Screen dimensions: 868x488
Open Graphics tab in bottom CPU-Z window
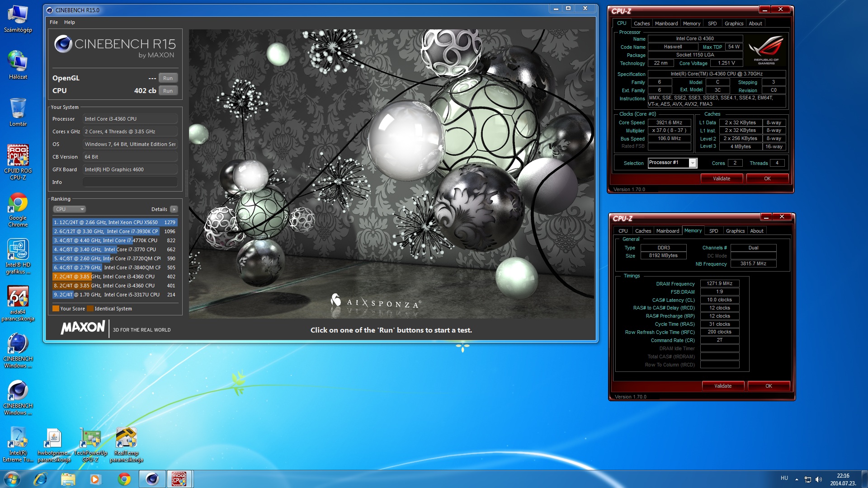(735, 231)
